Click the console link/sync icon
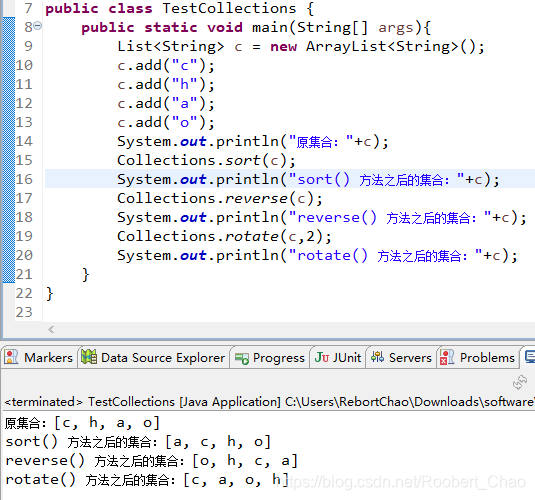Image resolution: width=535 pixels, height=500 pixels. pos(520,383)
